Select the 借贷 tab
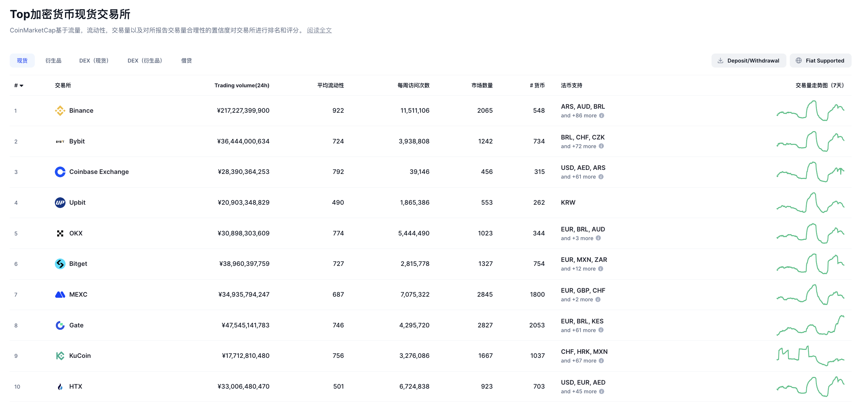The width and height of the screenshot is (868, 402). point(186,61)
